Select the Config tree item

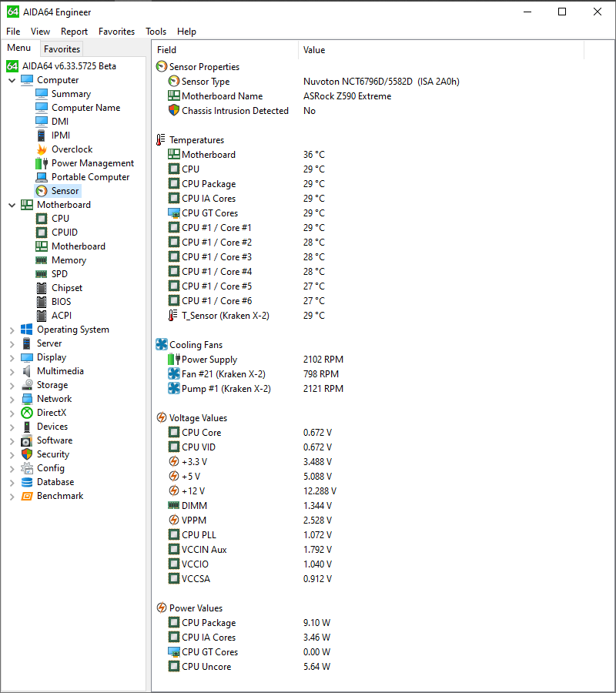51,468
